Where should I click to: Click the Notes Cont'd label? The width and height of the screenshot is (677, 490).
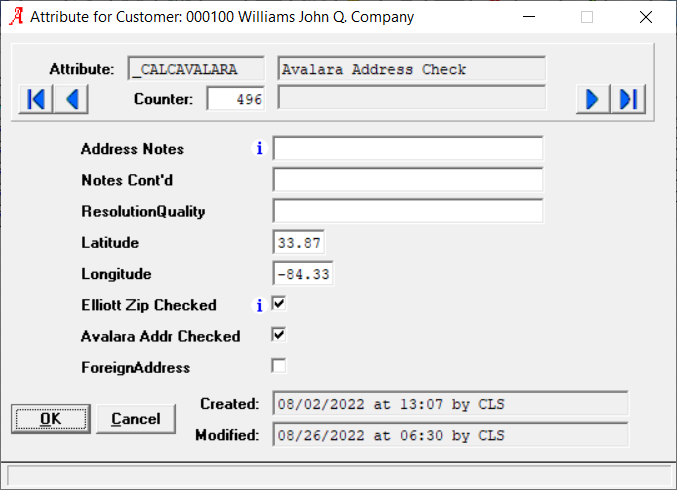click(127, 180)
